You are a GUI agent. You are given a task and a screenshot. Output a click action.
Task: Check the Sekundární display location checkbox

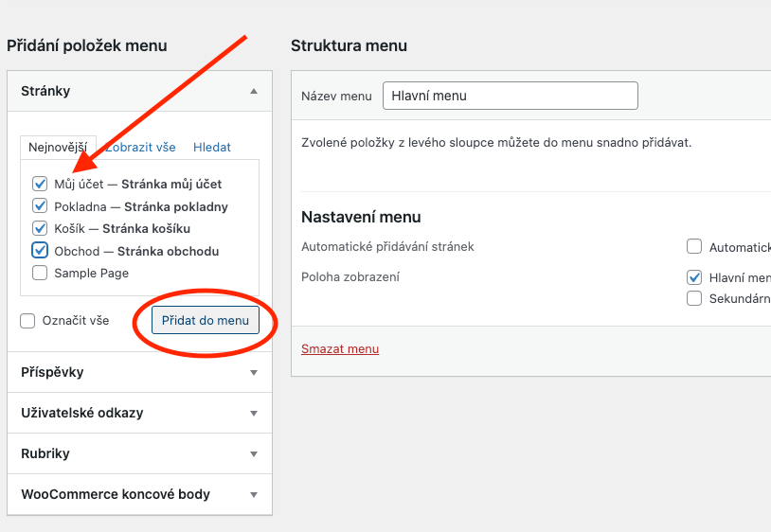pyautogui.click(x=694, y=298)
